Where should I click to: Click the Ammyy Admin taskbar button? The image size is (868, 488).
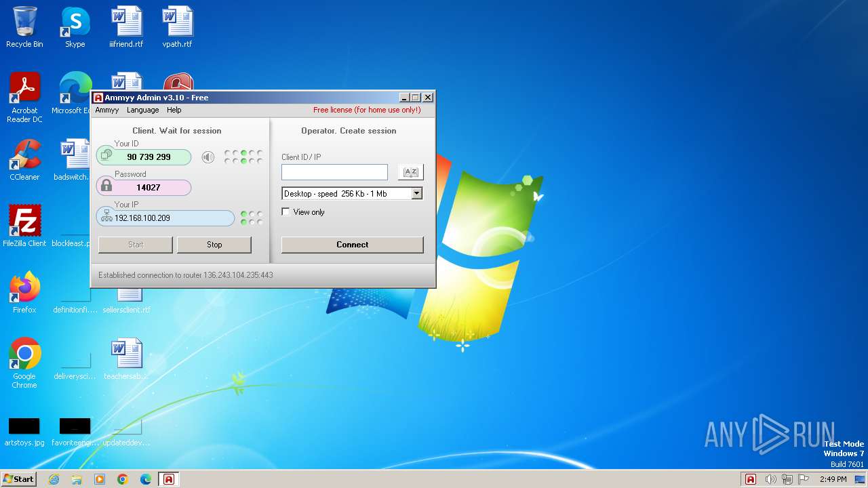(x=169, y=479)
